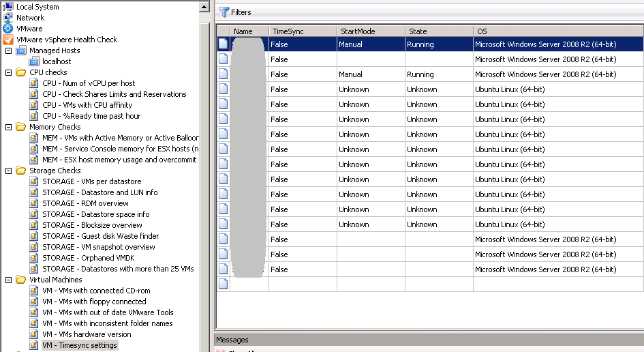The image size is (644, 352).
Task: Click the Local System icon
Action: (x=8, y=7)
